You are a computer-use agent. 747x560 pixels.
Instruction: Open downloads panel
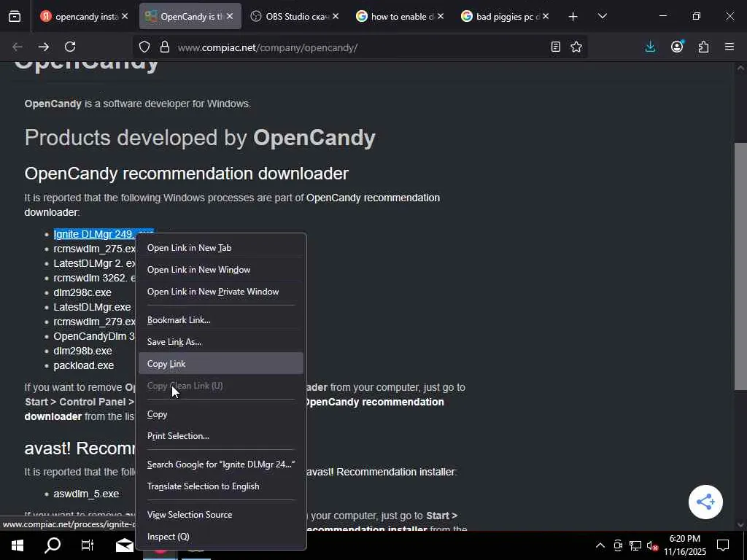pyautogui.click(x=650, y=47)
